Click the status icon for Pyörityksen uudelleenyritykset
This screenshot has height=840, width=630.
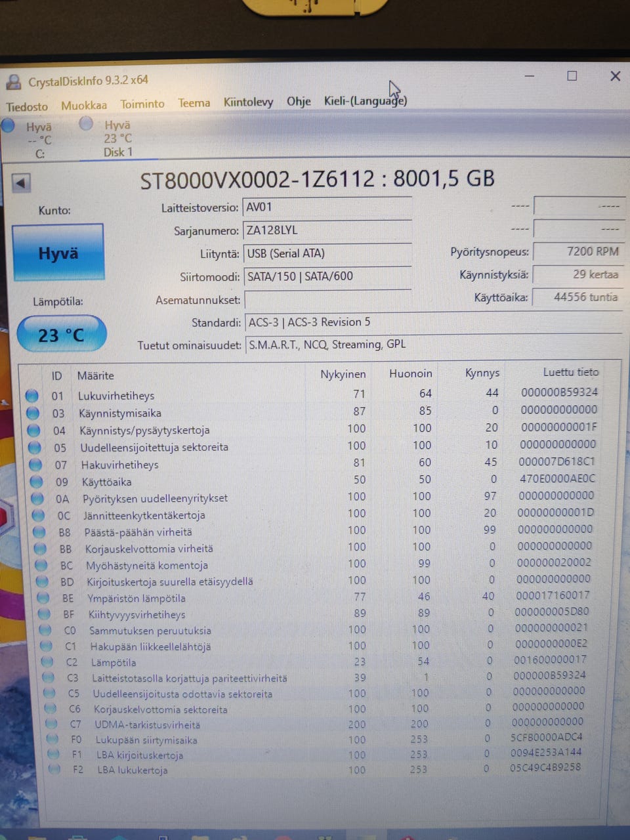[38, 499]
